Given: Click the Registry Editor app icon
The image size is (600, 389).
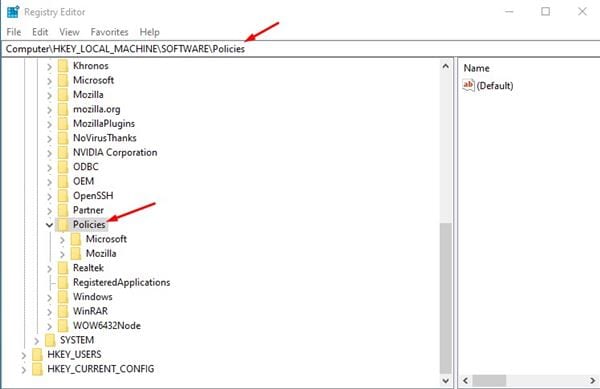Looking at the screenshot, I should click(x=13, y=12).
